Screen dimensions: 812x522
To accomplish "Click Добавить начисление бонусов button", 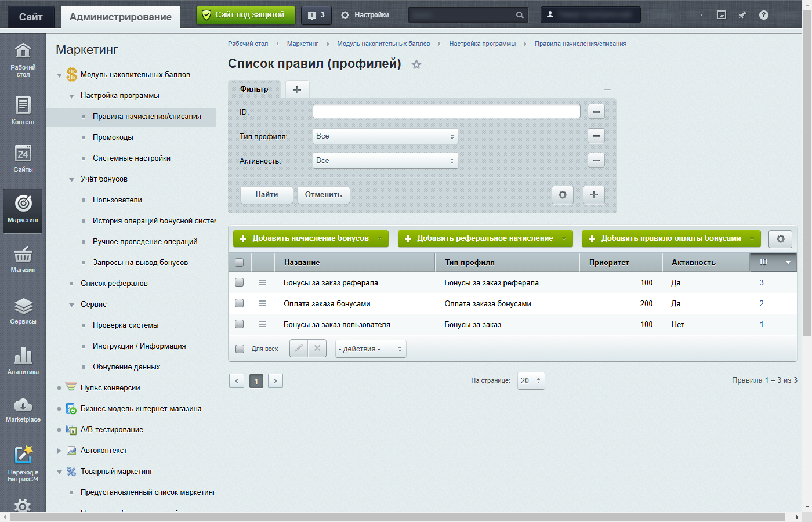I will point(311,238).
